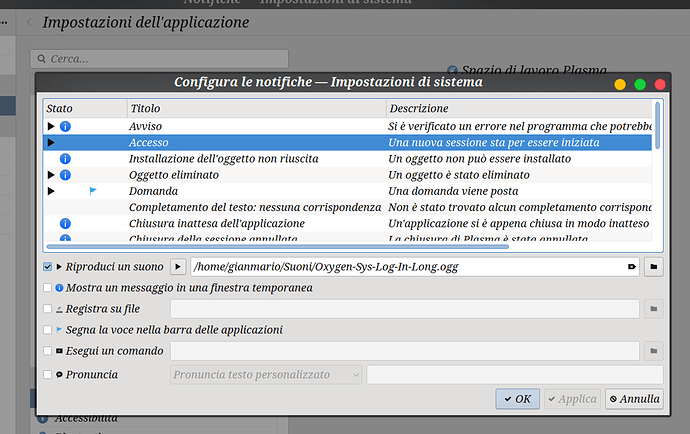Enable the Esegui un comando checkbox
The width and height of the screenshot is (690, 434).
pos(48,351)
